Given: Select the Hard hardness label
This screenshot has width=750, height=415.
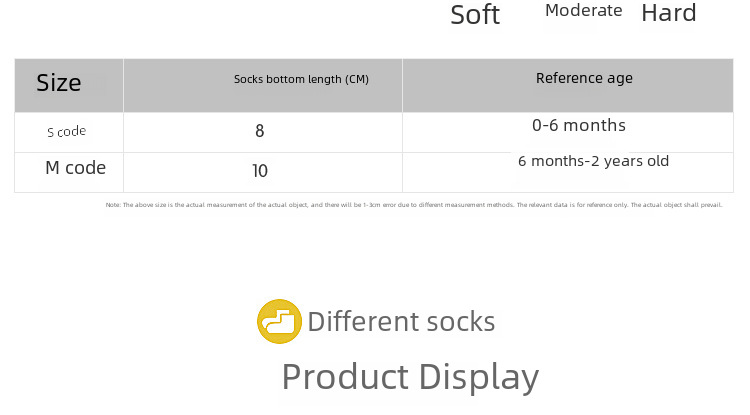Looking at the screenshot, I should tap(668, 14).
